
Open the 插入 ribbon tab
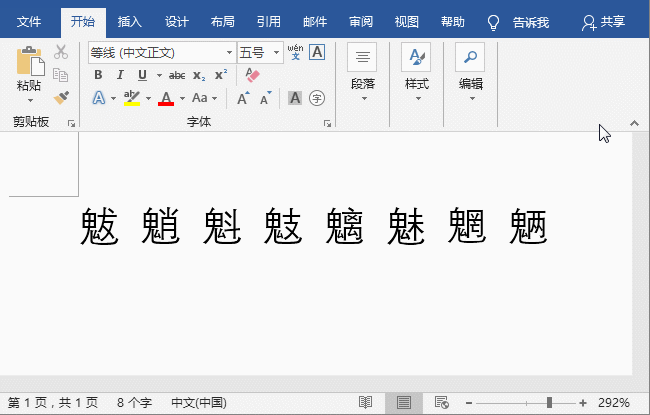click(129, 21)
